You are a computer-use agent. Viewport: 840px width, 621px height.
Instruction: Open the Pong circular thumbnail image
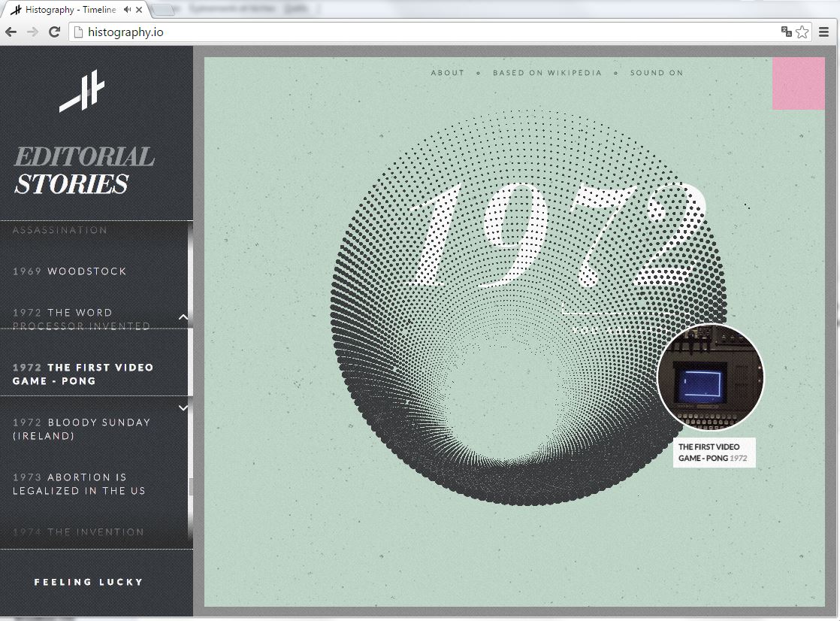[710, 377]
